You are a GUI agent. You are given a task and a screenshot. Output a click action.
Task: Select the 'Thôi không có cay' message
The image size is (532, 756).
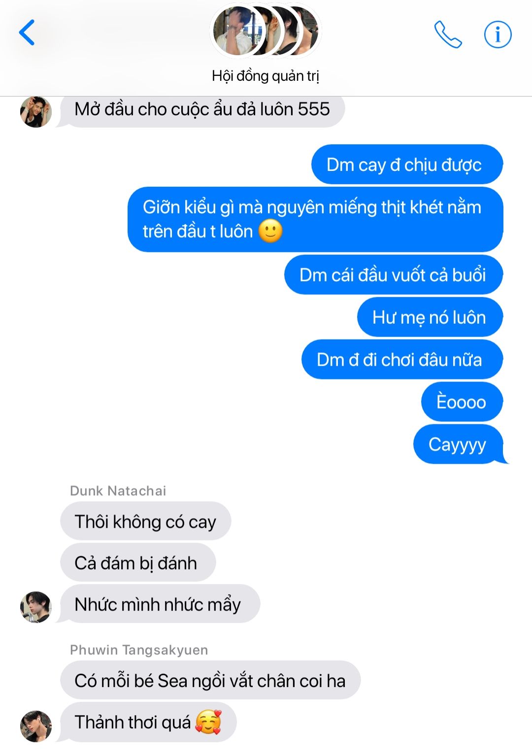[x=146, y=521]
